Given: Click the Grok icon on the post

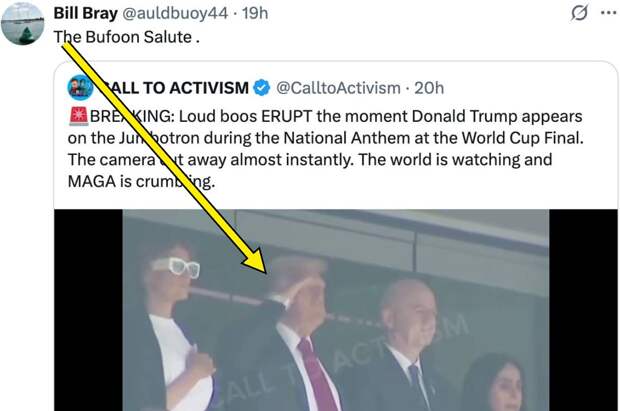Looking at the screenshot, I should click(577, 13).
